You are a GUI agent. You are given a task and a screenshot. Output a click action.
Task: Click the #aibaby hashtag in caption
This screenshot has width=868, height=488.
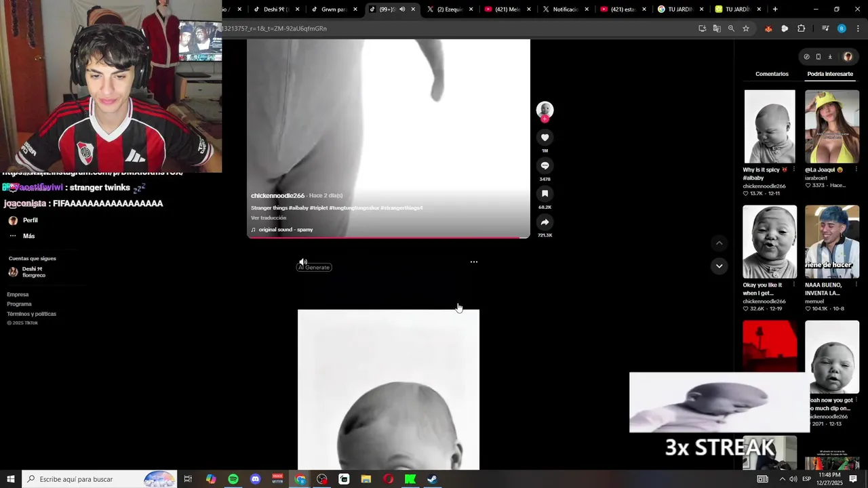tap(298, 208)
